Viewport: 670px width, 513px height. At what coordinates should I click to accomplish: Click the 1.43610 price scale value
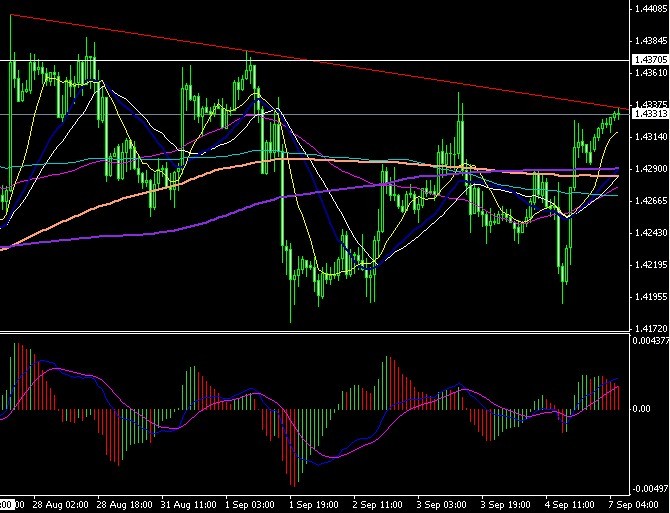pos(652,73)
